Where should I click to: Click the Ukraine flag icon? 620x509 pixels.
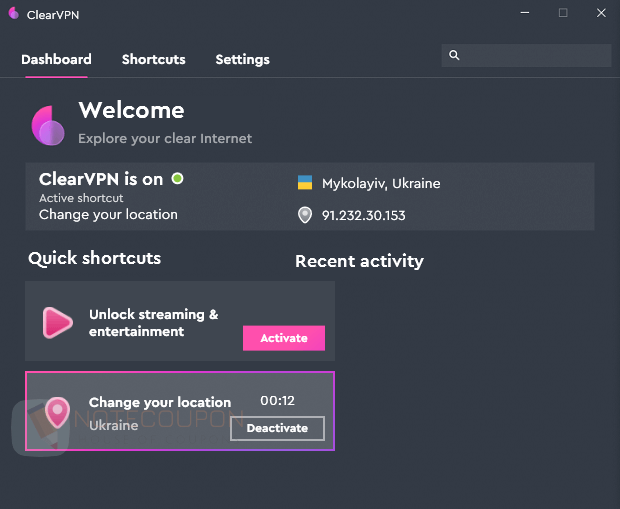pos(305,183)
